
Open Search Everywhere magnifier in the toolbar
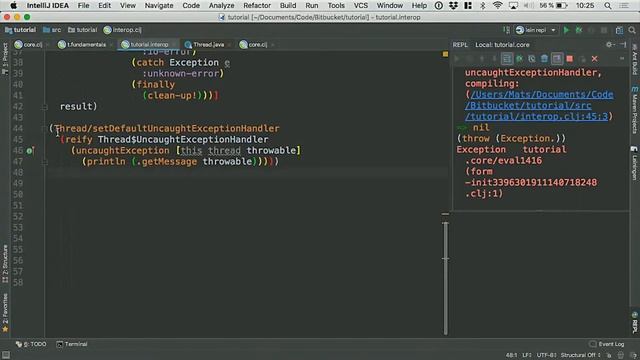pos(632,30)
